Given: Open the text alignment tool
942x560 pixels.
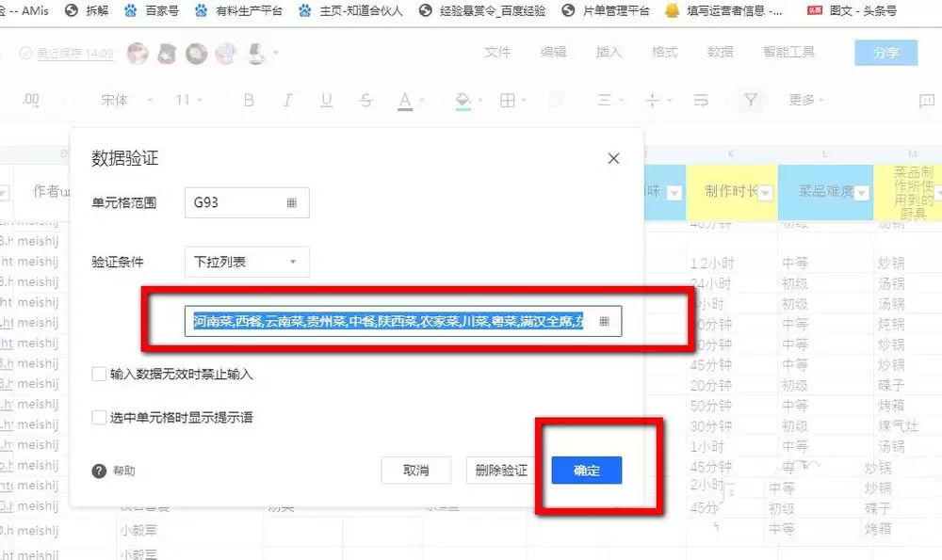Looking at the screenshot, I should click(x=604, y=100).
